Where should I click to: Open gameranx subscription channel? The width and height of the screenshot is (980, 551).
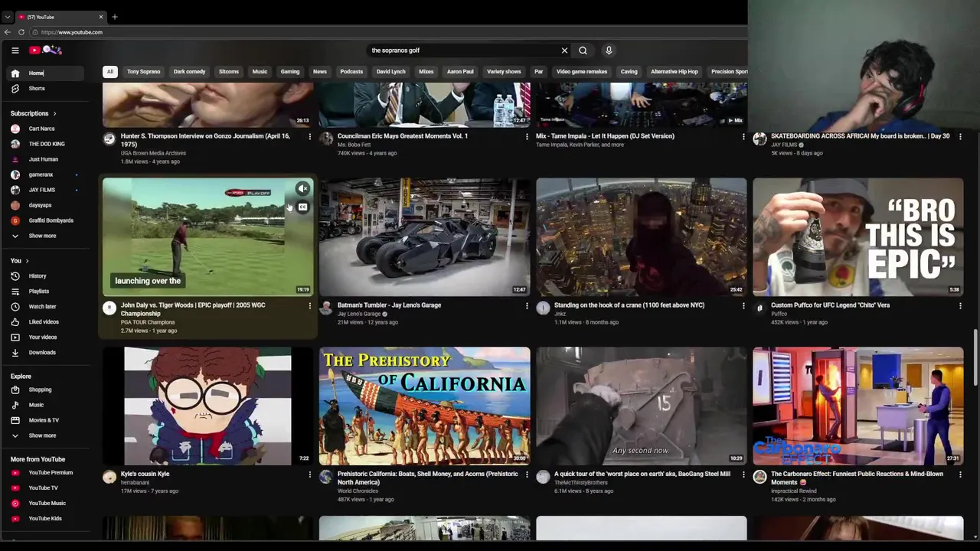click(47, 174)
